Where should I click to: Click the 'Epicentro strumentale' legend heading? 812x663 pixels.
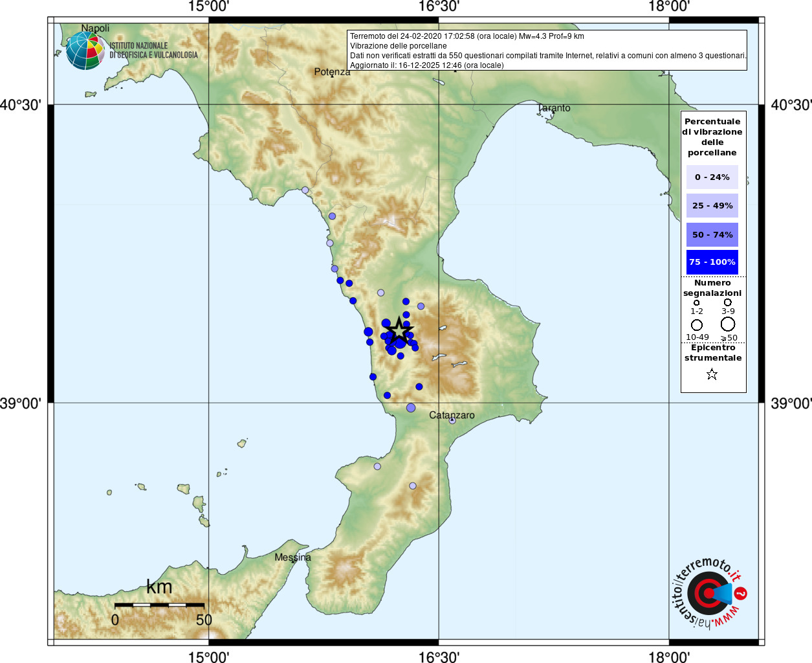pos(713,352)
